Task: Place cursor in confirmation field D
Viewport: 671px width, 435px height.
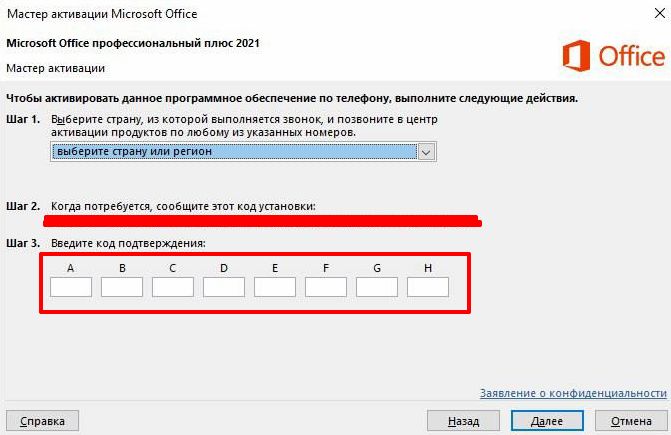Action: 224,287
